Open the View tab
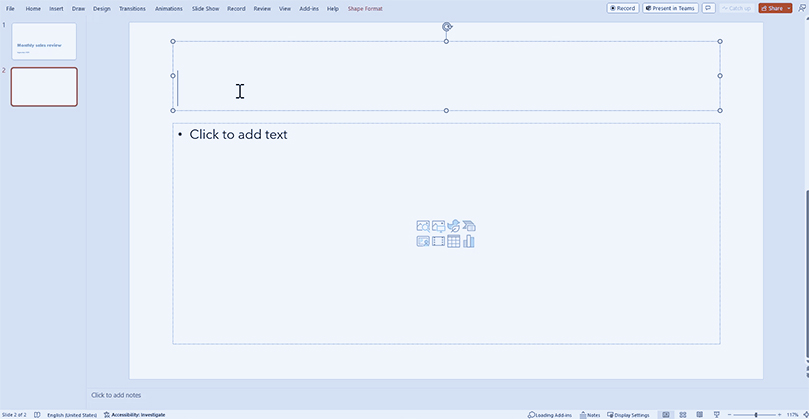Screen dimensions: 809x419 (285, 9)
